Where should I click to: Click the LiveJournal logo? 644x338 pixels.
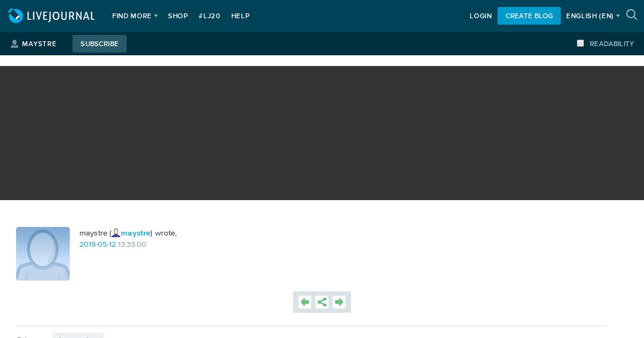coord(52,16)
